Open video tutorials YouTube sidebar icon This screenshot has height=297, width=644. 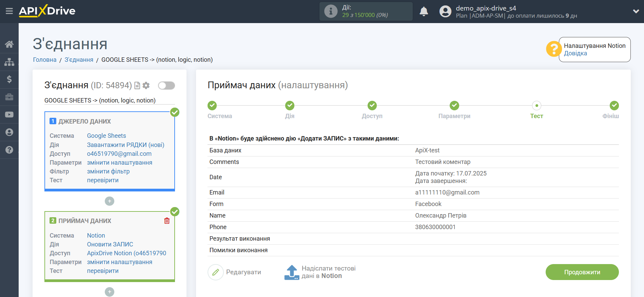[9, 115]
